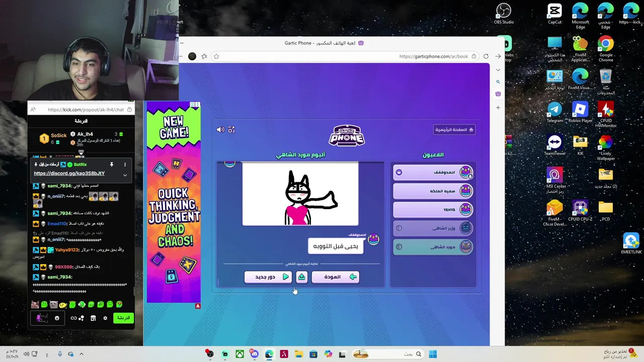Screen dimensions: 644x362
Task: Click the Kick chat message input field
Action: pyautogui.click(x=47, y=318)
